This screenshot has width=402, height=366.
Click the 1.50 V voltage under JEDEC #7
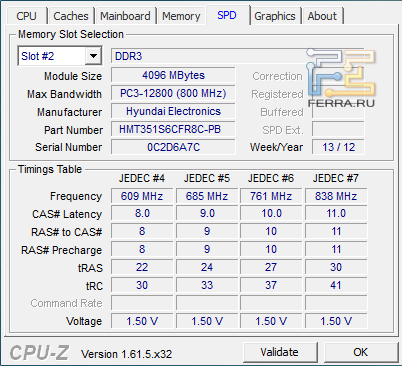[336, 321]
